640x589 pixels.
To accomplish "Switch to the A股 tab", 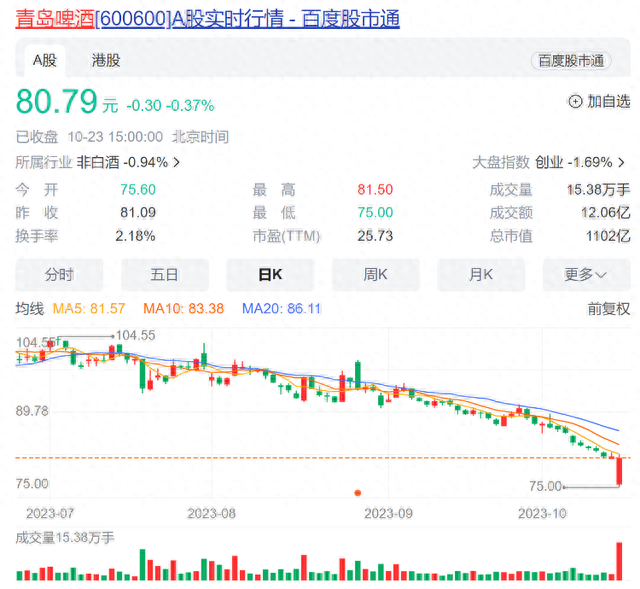I will click(x=45, y=60).
